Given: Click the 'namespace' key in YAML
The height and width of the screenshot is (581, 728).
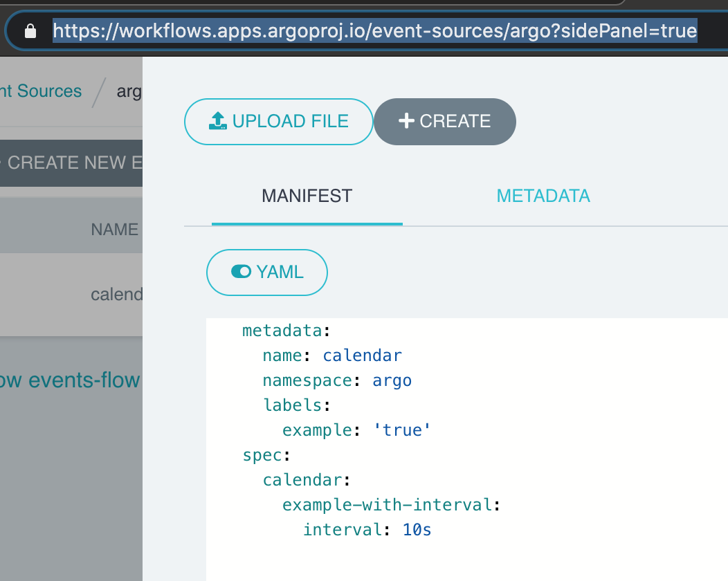Looking at the screenshot, I should point(307,380).
